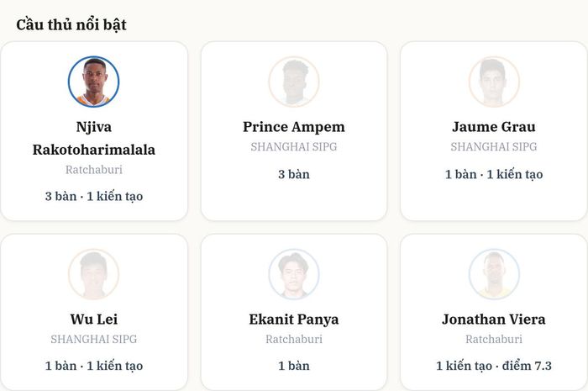The image size is (588, 391).
Task: Open the Prince Ampem name link
Action: click(294, 127)
